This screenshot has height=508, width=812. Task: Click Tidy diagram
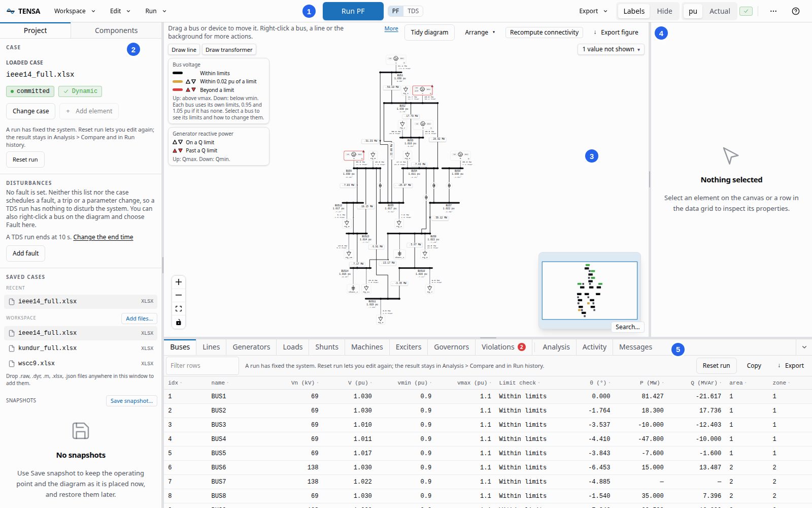(429, 33)
